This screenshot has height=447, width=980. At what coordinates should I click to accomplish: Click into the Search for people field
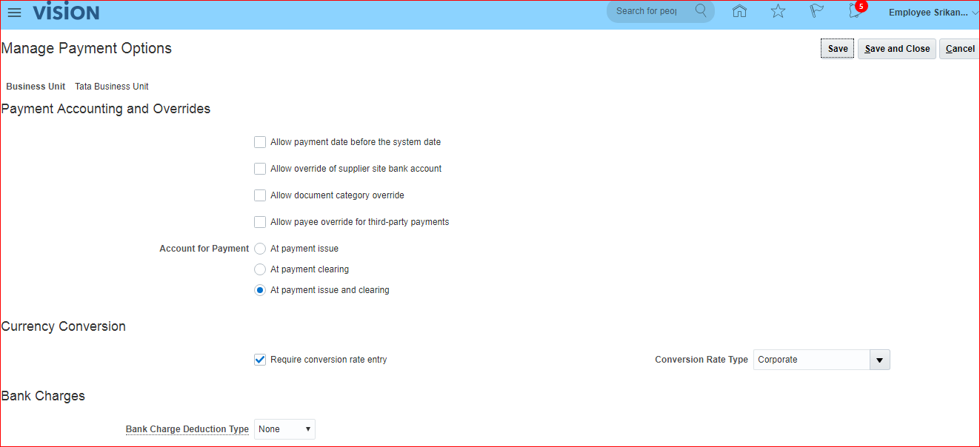point(647,11)
